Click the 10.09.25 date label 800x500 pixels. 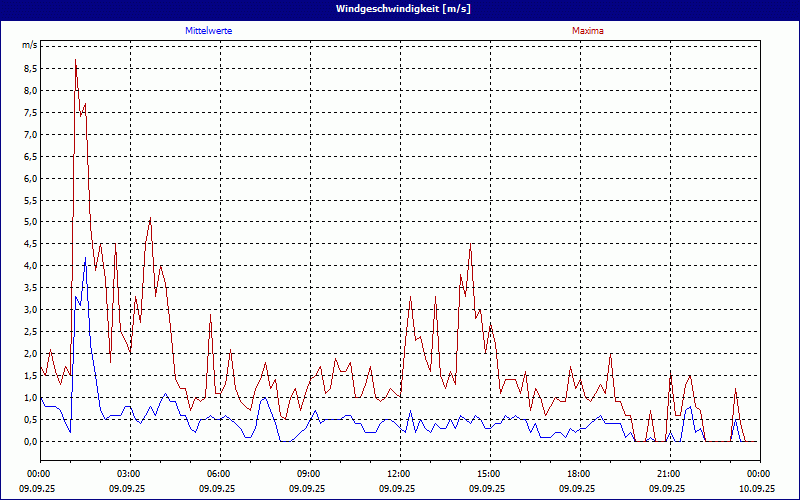[x=757, y=489]
